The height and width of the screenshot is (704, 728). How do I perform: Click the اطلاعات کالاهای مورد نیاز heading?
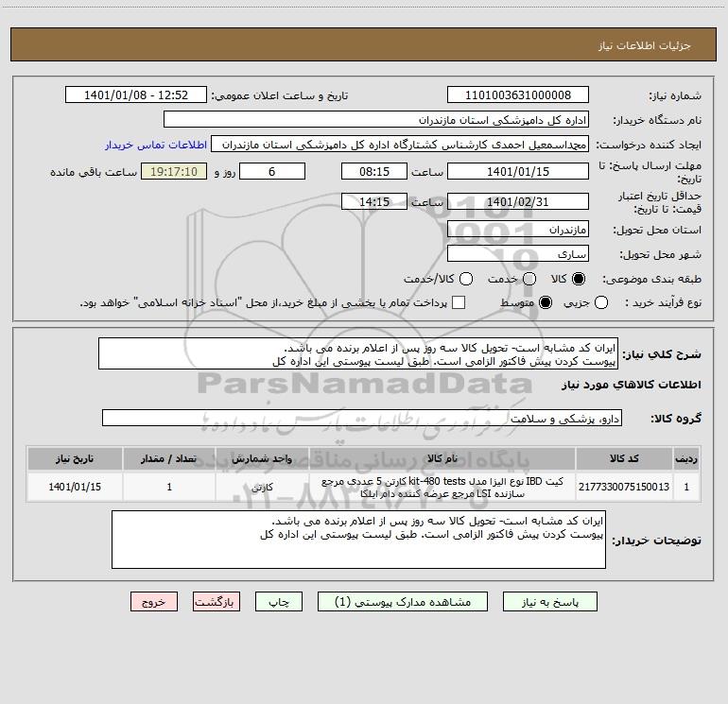(631, 385)
